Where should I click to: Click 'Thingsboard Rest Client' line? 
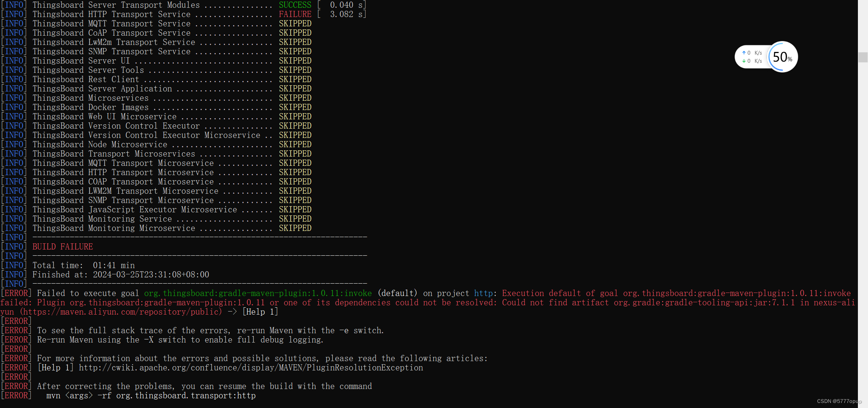pyautogui.click(x=156, y=79)
